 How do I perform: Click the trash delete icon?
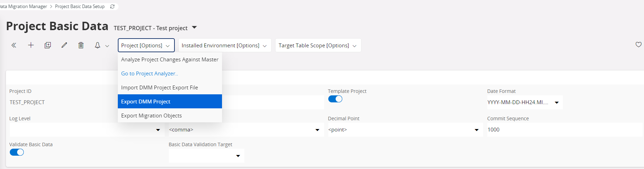click(81, 45)
